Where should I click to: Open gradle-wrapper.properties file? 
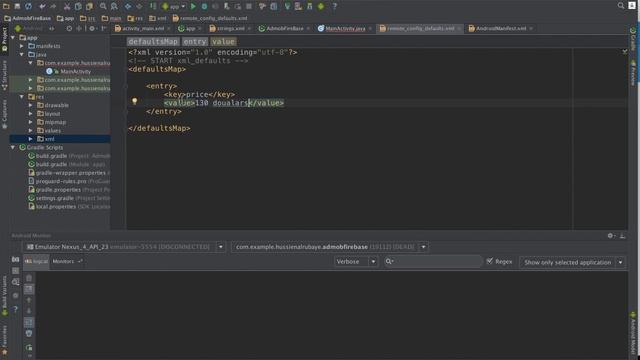coord(70,173)
